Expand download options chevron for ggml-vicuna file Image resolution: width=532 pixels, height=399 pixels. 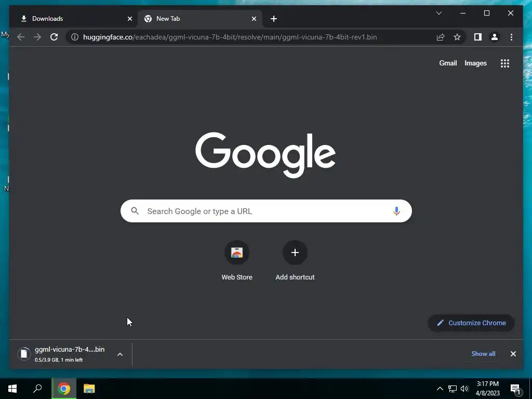coord(120,354)
